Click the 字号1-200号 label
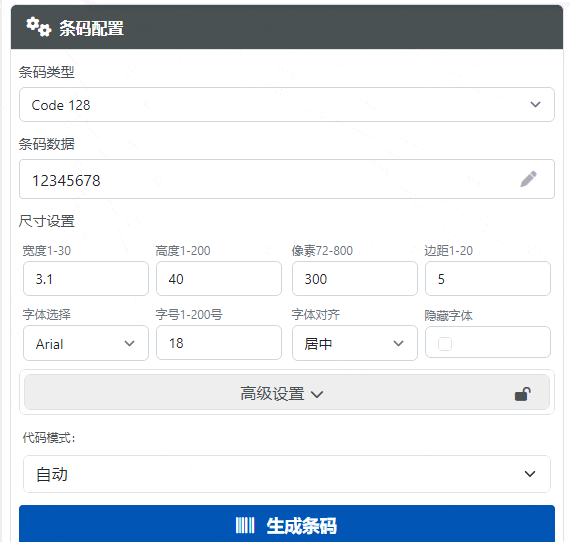The width and height of the screenshot is (570, 542). coord(189,315)
